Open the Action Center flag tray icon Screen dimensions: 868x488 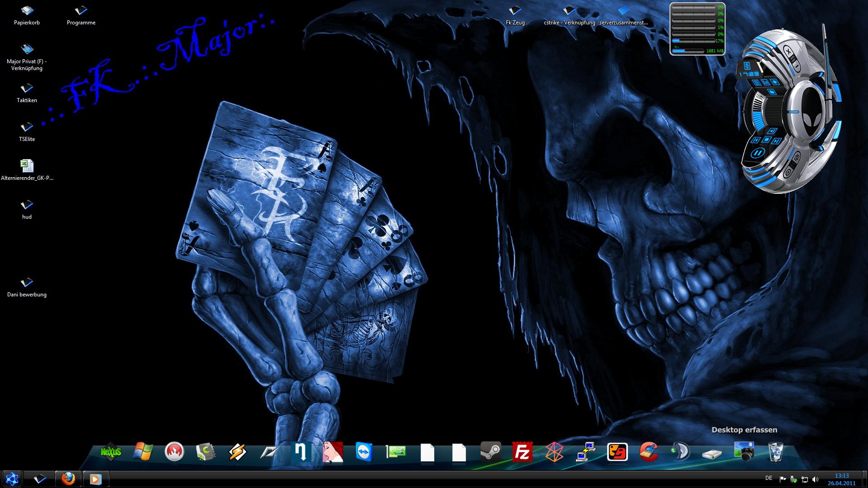[x=783, y=479]
